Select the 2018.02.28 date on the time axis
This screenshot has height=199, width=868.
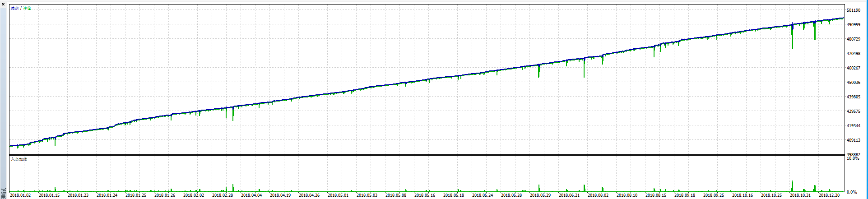(223, 195)
